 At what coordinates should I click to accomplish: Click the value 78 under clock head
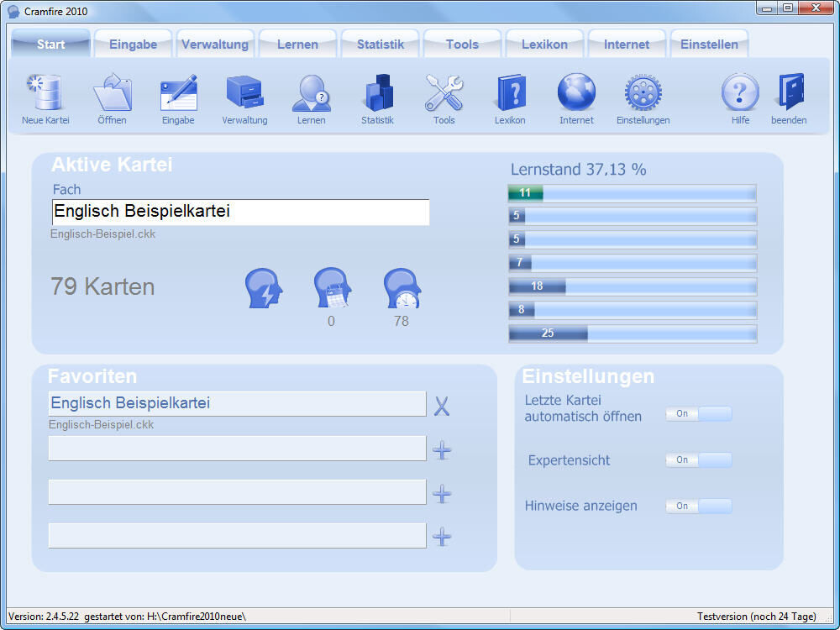tap(402, 321)
